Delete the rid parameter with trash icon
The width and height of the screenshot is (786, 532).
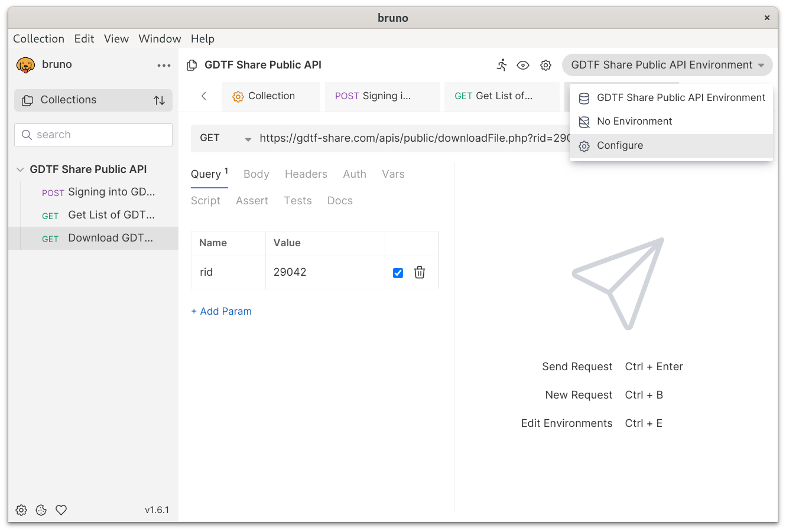[x=420, y=272]
